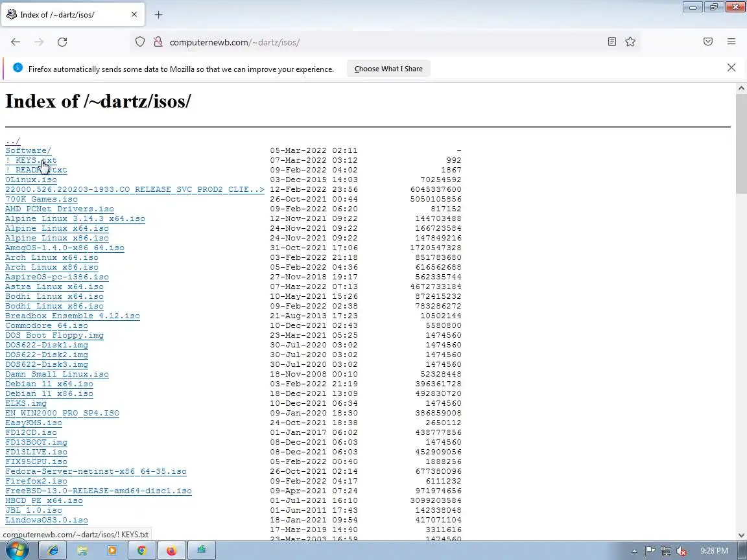The height and width of the screenshot is (560, 747).
Task: Reload the current page
Action: [62, 42]
